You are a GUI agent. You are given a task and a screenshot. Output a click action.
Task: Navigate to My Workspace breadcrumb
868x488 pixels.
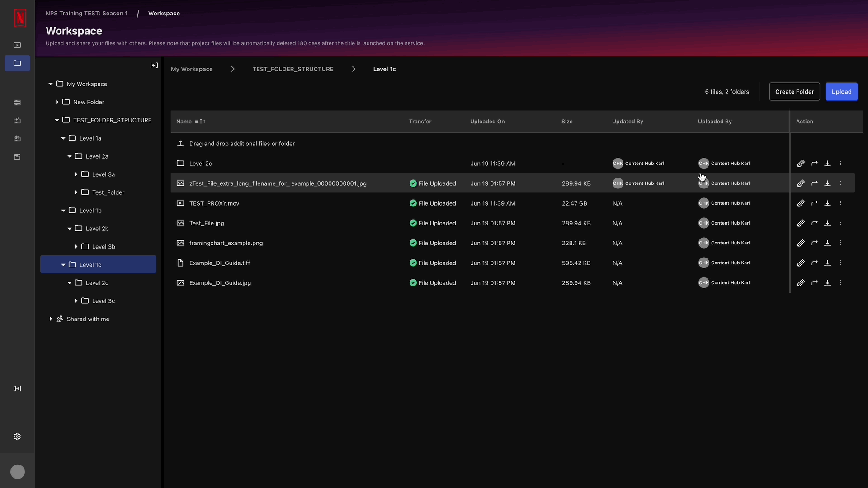[x=192, y=69]
